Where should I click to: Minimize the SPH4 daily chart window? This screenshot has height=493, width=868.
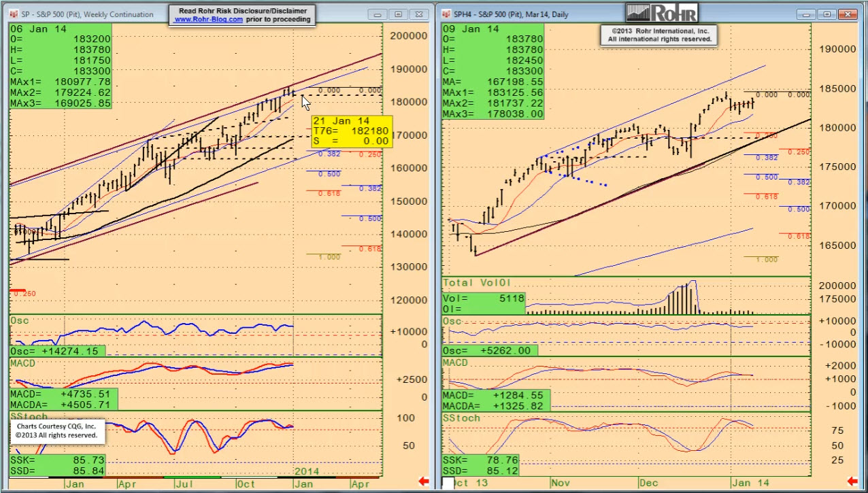point(807,14)
